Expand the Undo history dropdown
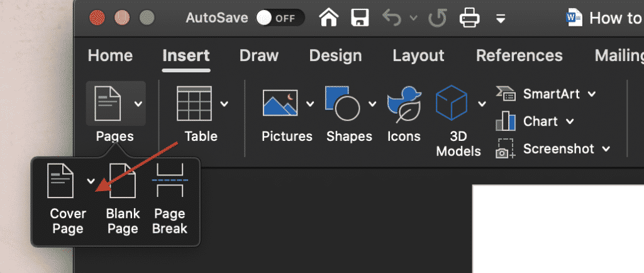The width and height of the screenshot is (644, 273). tap(413, 18)
